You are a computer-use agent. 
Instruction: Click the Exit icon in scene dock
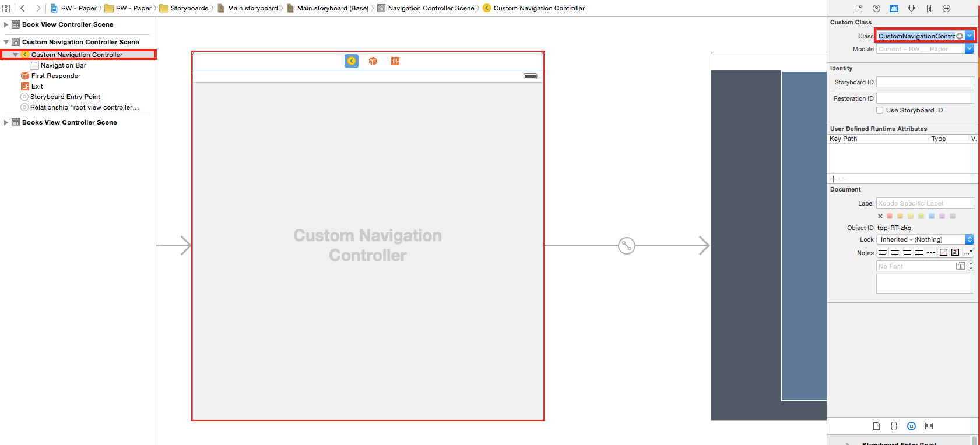click(x=395, y=61)
